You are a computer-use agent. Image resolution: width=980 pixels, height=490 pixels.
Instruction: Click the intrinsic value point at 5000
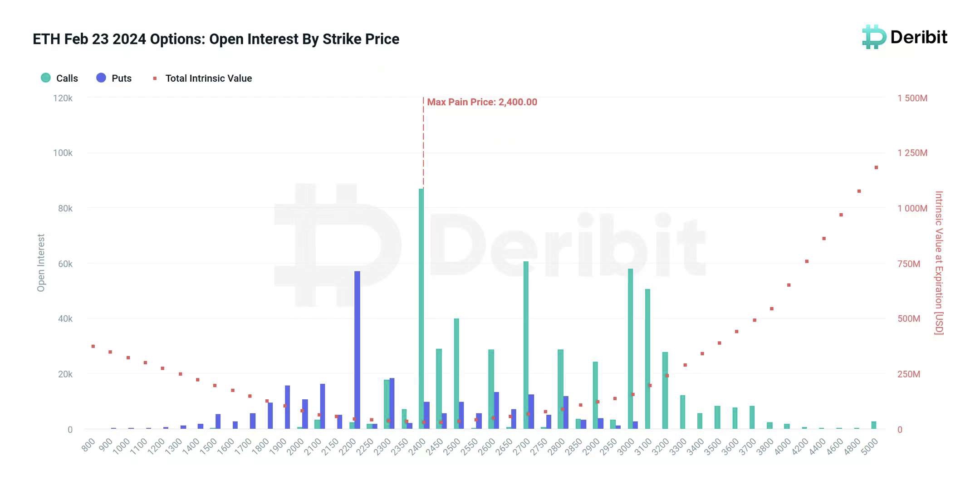pyautogui.click(x=876, y=167)
